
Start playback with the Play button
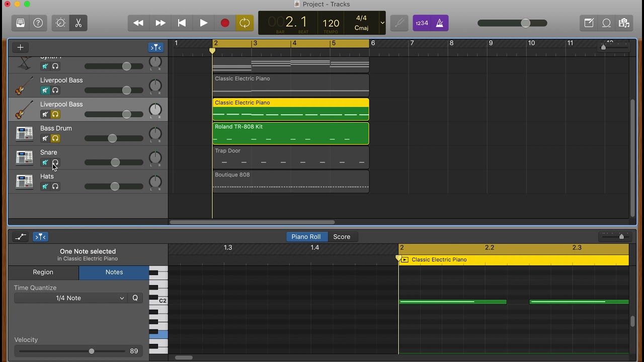pos(204,23)
